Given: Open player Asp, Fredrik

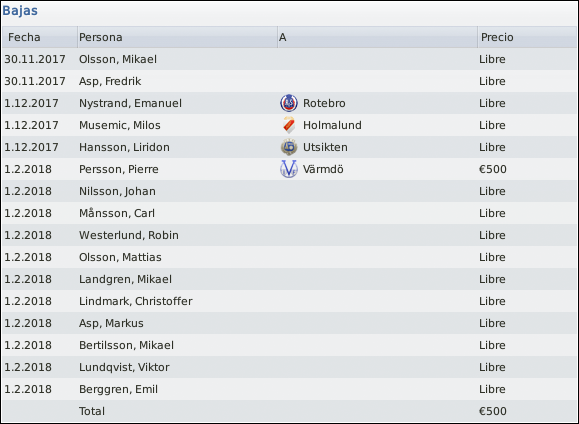Looking at the screenshot, I should coord(110,81).
